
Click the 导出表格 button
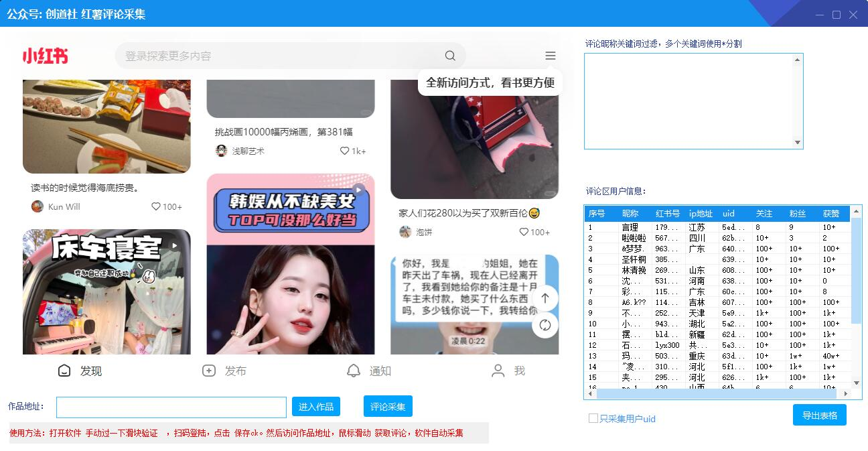819,415
